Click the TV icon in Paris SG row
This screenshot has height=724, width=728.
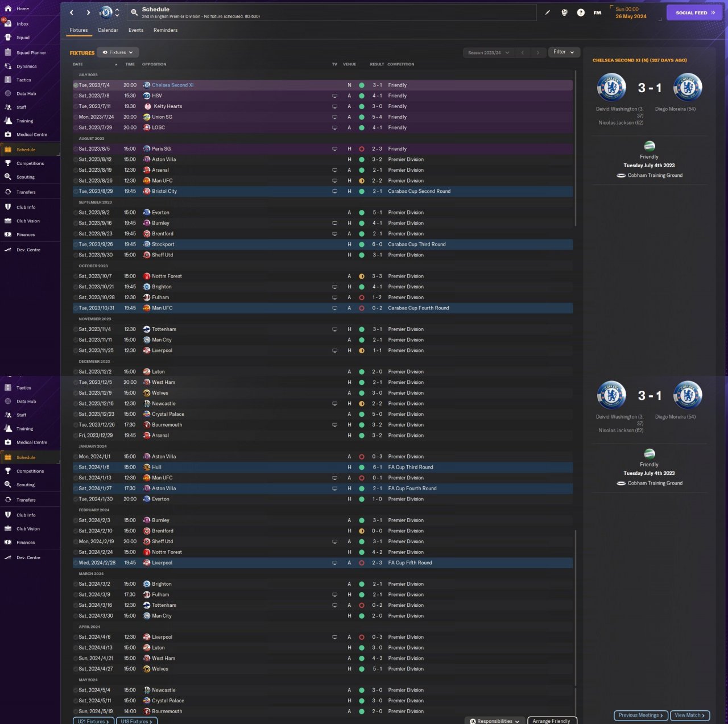(334, 149)
